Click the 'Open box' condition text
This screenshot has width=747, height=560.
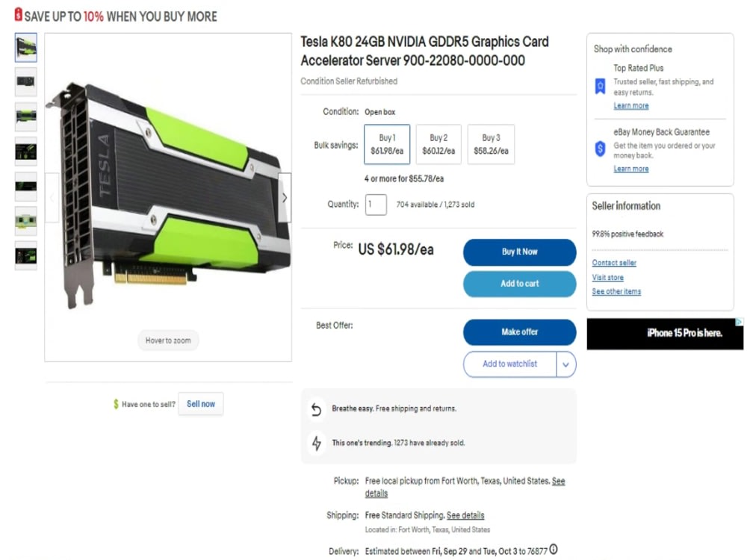pos(379,113)
